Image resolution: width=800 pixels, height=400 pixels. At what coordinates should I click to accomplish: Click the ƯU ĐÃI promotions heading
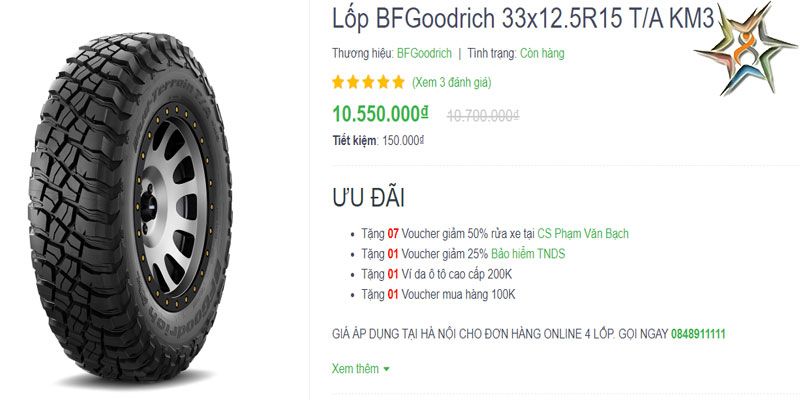pos(368,198)
